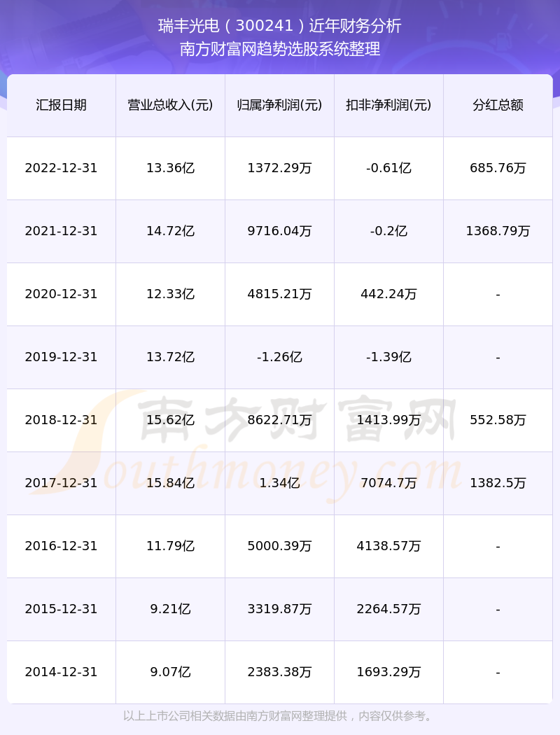Select the 1372.29万 net profit cell
The height and width of the screenshot is (735, 560).
(x=280, y=168)
